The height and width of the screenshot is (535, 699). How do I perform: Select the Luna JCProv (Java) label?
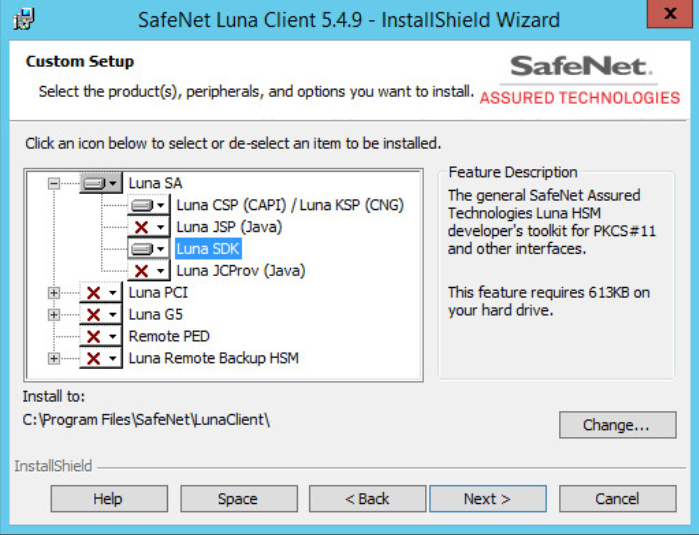[240, 271]
